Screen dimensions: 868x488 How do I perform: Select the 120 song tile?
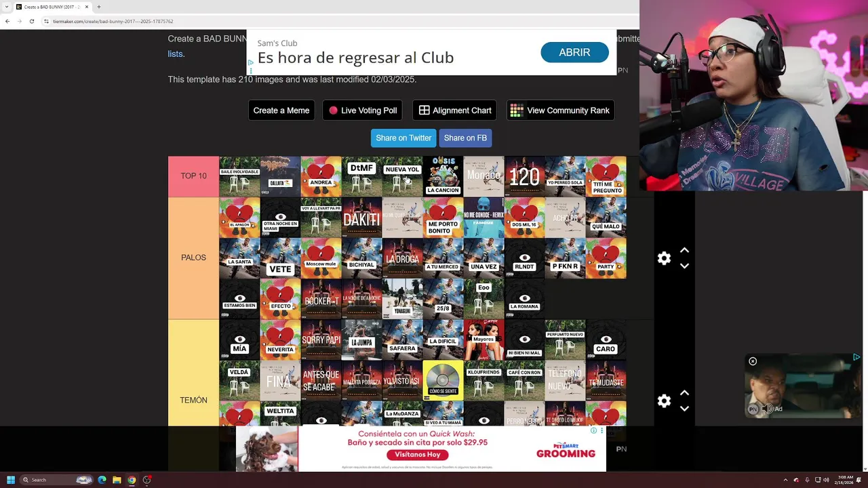(x=524, y=176)
